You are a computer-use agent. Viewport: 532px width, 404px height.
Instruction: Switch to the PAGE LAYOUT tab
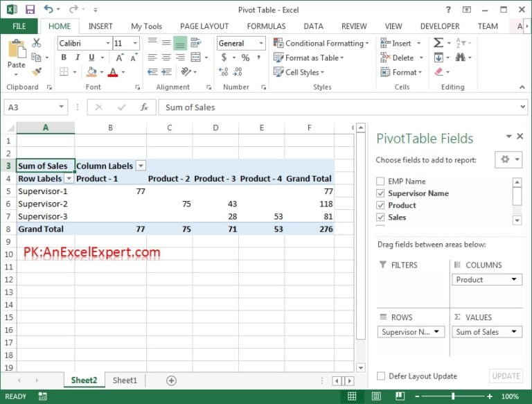coord(204,26)
